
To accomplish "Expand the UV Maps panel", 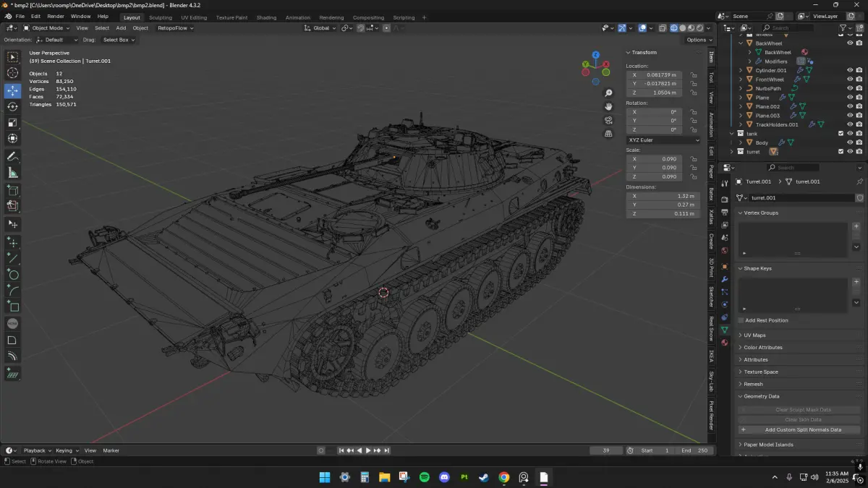I will (754, 335).
